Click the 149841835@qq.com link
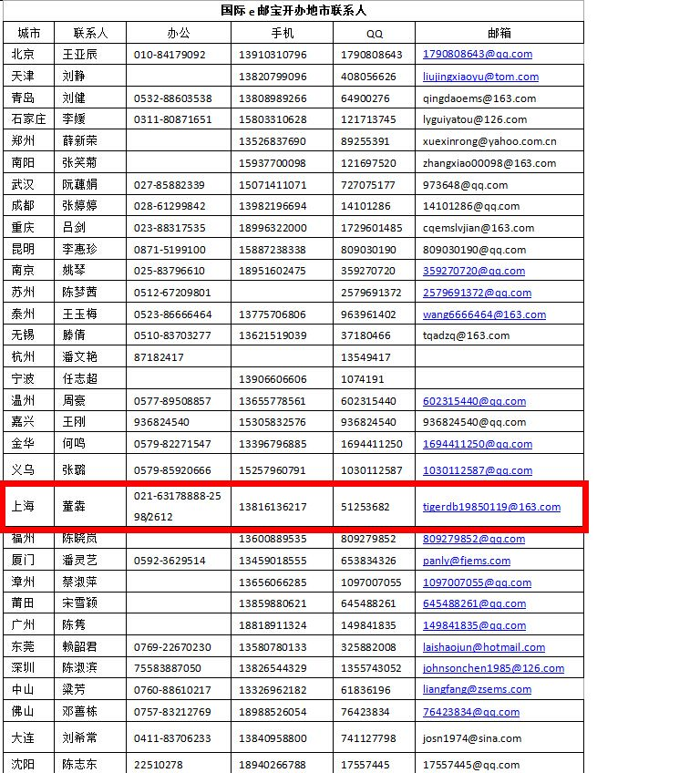The width and height of the screenshot is (700, 773). tap(474, 625)
